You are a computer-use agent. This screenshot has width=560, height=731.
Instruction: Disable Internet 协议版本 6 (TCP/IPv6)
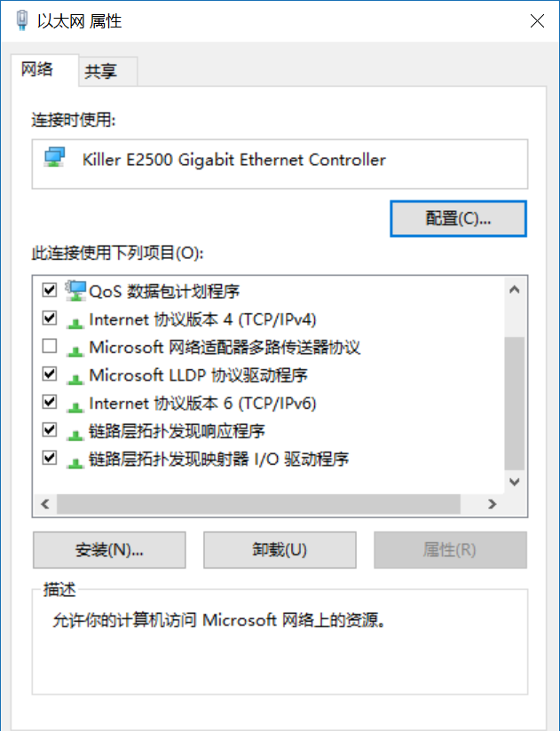coord(49,403)
